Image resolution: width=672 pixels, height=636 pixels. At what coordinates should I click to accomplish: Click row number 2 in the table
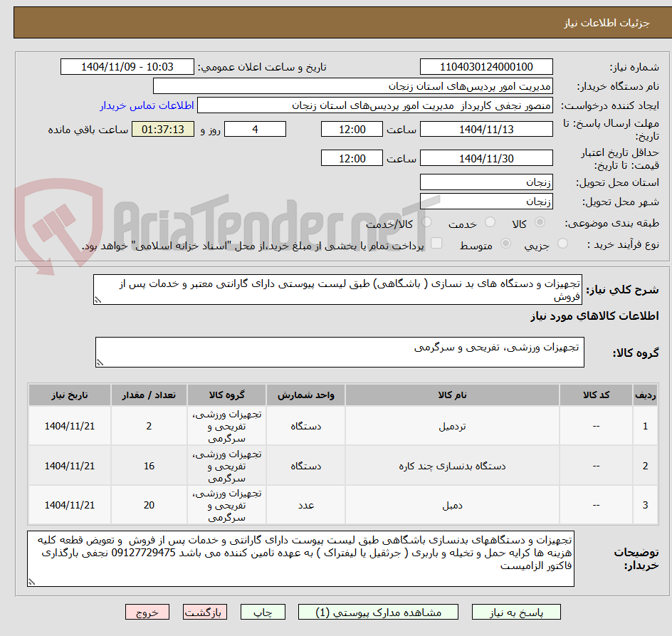tap(645, 466)
